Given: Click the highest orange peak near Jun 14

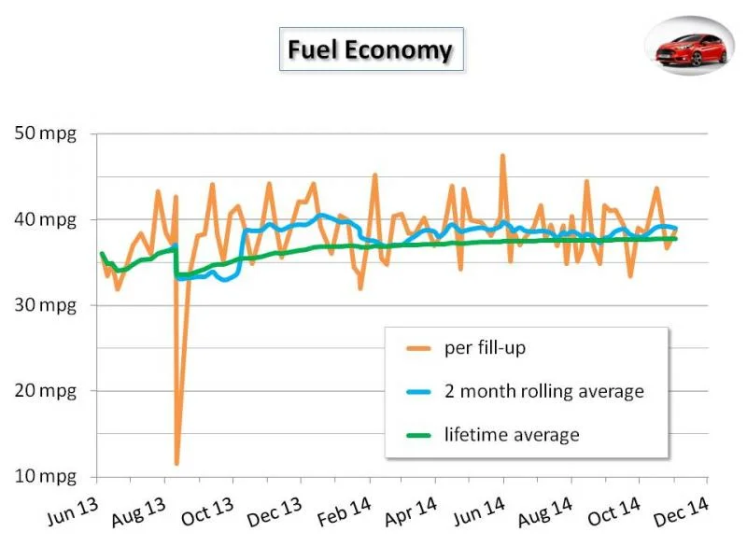Looking at the screenshot, I should [x=502, y=156].
